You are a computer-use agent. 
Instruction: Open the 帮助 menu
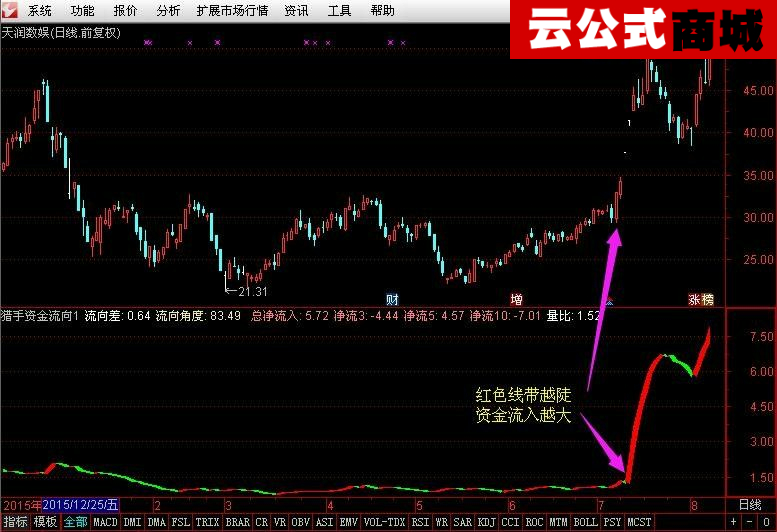point(383,10)
